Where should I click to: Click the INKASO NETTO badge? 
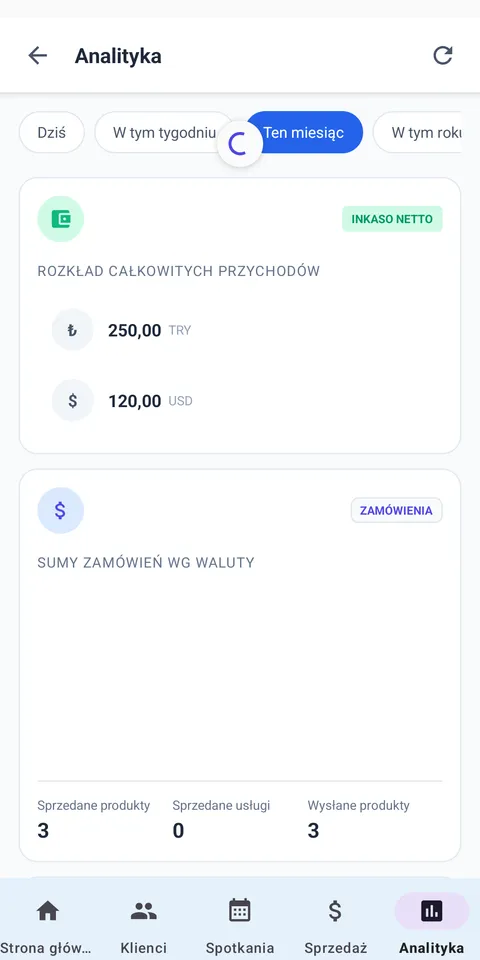tap(392, 219)
